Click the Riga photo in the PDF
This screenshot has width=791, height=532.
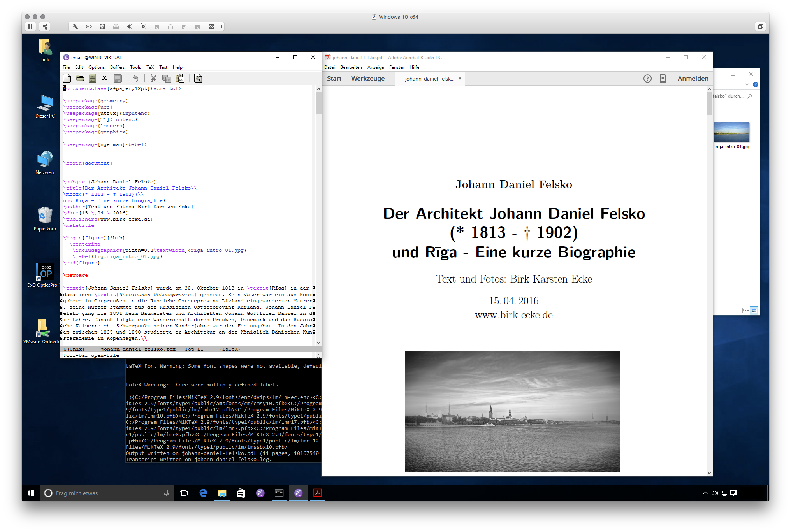point(512,411)
